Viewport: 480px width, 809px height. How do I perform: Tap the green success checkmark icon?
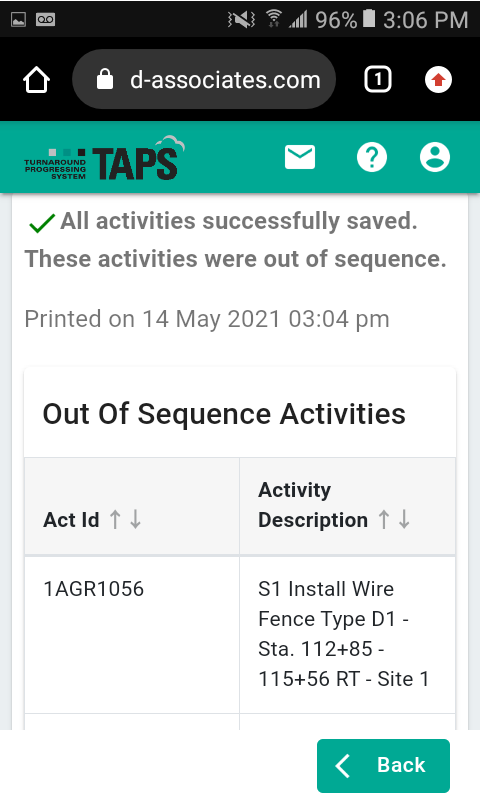41,223
